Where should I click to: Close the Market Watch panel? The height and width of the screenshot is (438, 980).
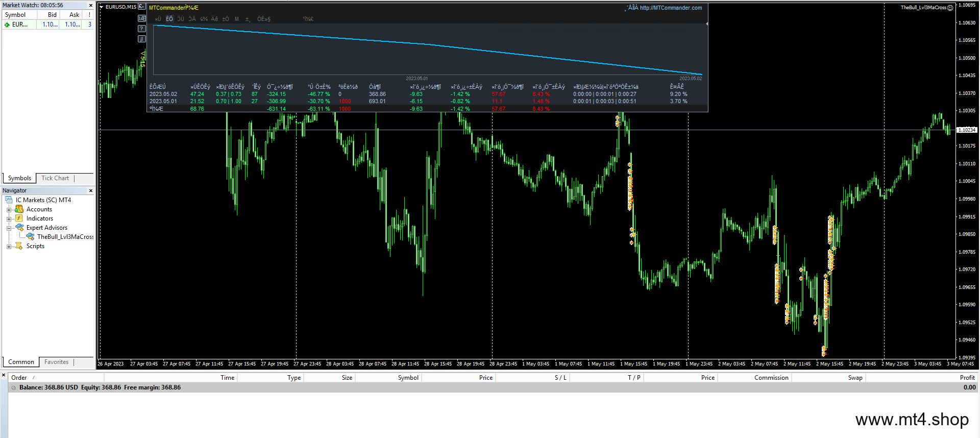[x=91, y=5]
